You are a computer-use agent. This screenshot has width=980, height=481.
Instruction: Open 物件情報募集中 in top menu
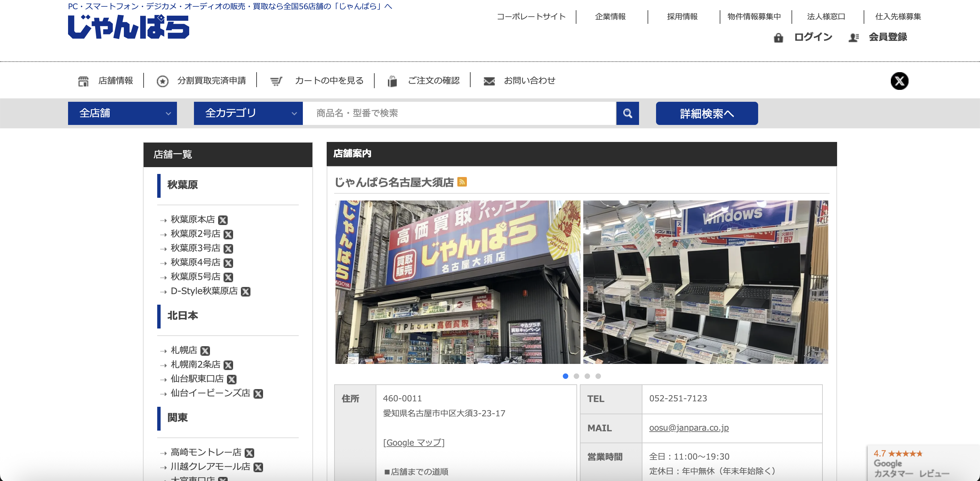pos(754,16)
